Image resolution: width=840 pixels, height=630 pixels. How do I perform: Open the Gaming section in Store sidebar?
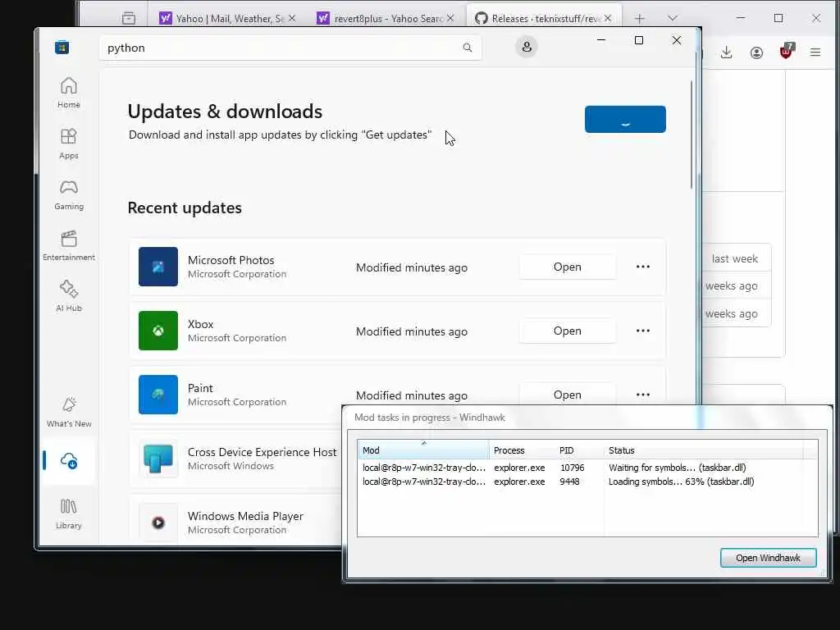click(x=69, y=194)
